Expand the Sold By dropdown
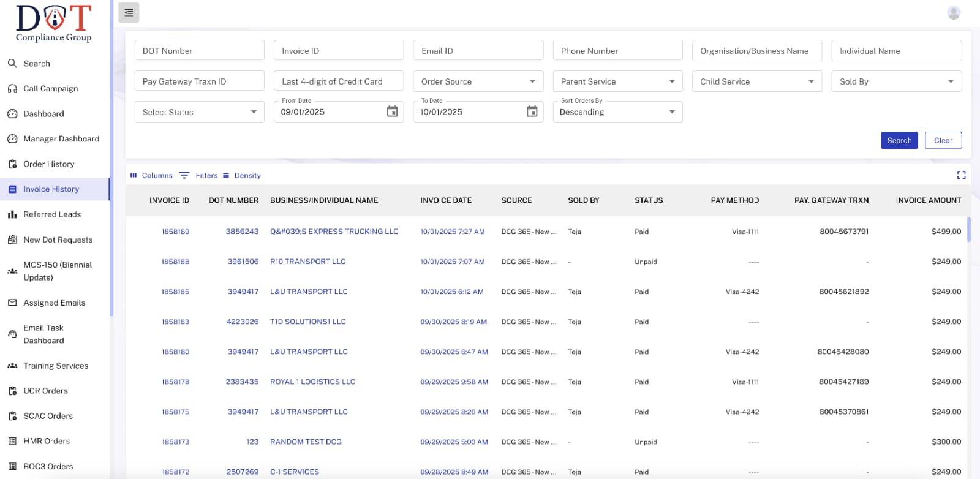Screen dimensions: 980x479 pyautogui.click(x=896, y=81)
